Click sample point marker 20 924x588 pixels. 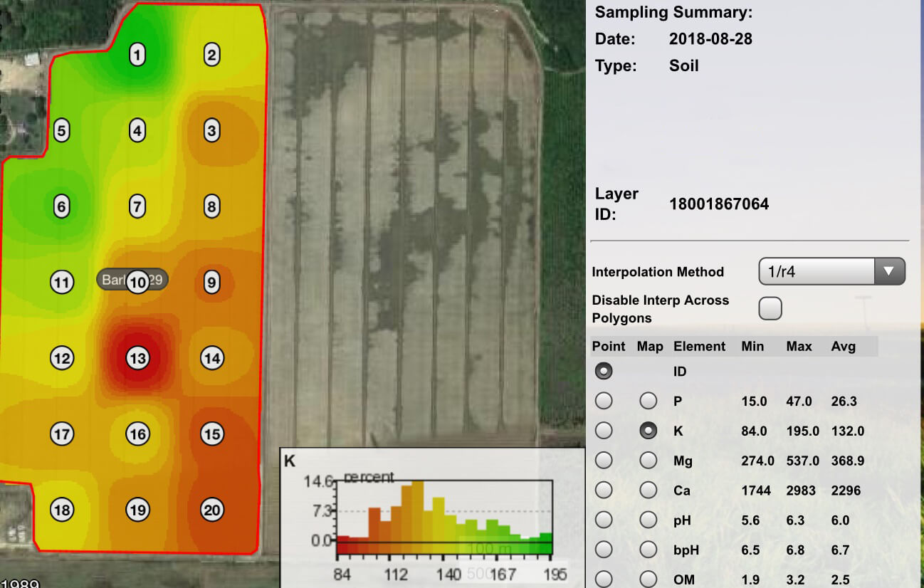212,510
